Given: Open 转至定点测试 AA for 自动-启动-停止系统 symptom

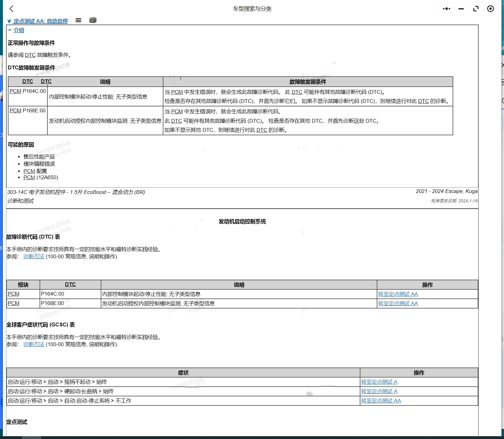Looking at the screenshot, I should tap(380, 401).
